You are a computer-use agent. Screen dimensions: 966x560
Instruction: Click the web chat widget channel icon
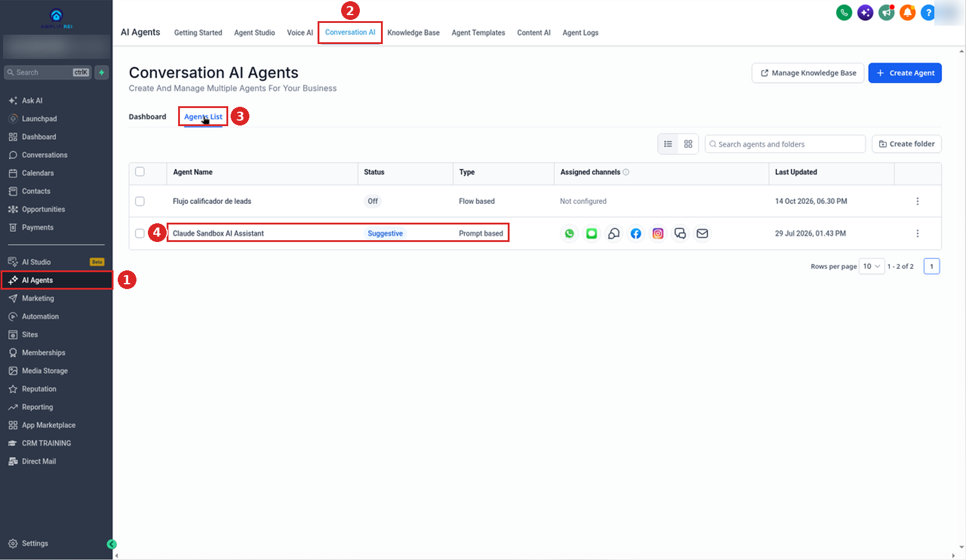click(x=614, y=234)
